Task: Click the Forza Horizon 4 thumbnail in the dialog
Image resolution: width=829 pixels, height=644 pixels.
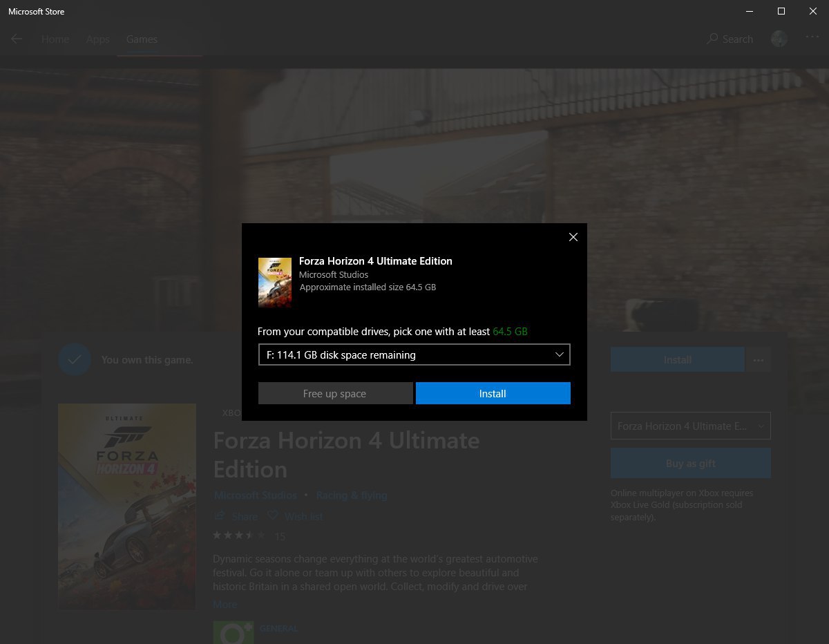Action: coord(275,282)
